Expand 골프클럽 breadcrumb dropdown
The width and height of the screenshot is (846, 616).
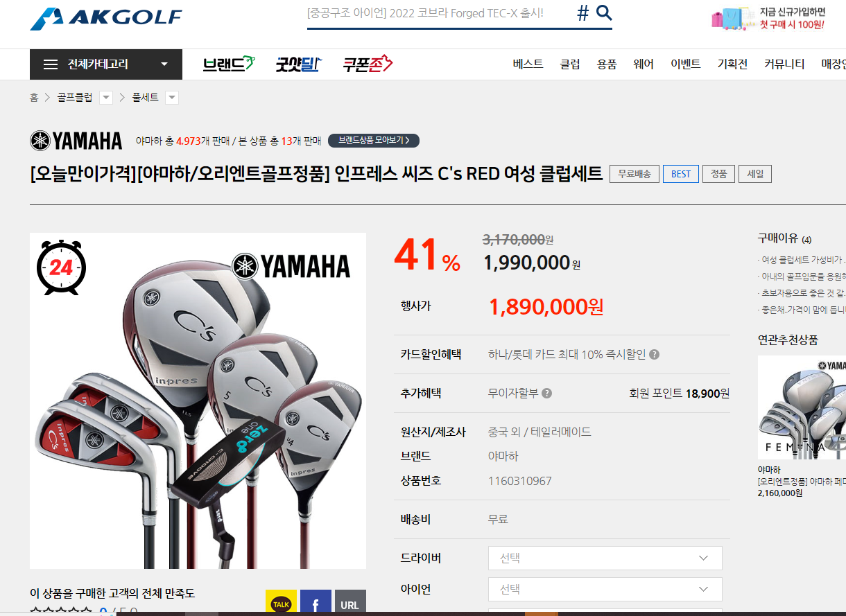[x=106, y=98]
